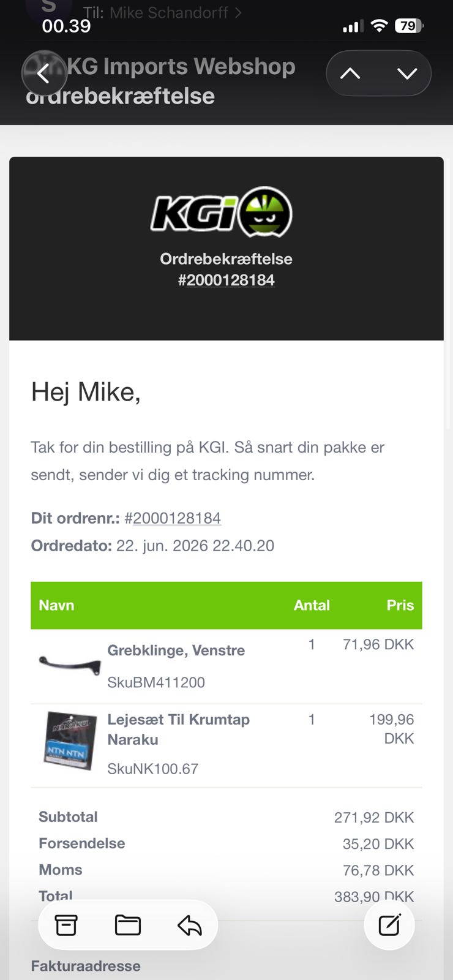This screenshot has height=980, width=453.
Task: Open the brake lever product thumbnail
Action: click(x=70, y=665)
